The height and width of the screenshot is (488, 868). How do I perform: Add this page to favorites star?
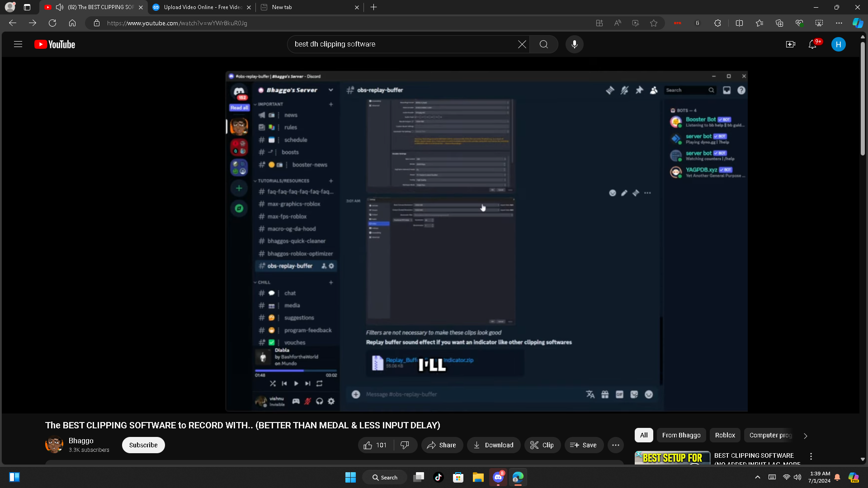pyautogui.click(x=654, y=23)
